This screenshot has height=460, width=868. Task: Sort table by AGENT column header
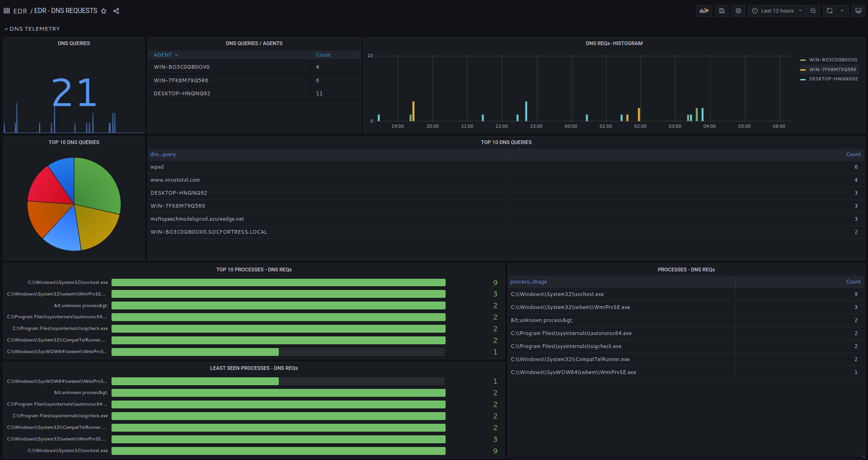(163, 55)
